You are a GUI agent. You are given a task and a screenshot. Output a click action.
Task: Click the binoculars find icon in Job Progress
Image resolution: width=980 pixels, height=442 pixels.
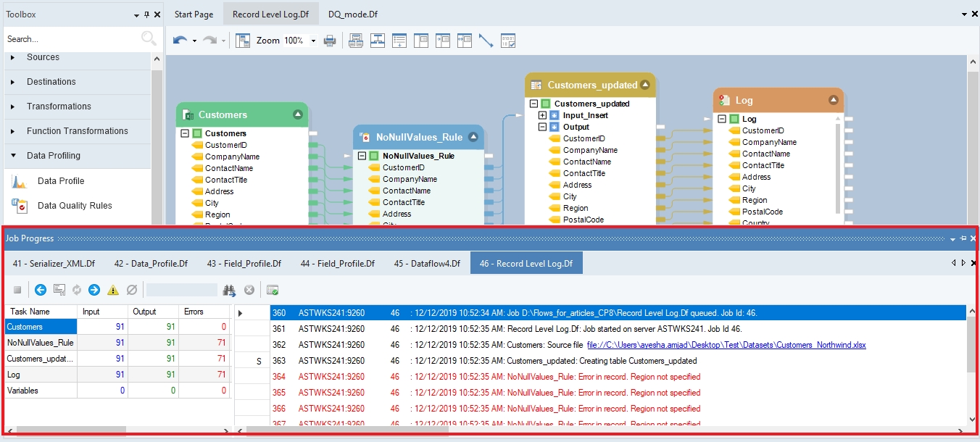230,290
